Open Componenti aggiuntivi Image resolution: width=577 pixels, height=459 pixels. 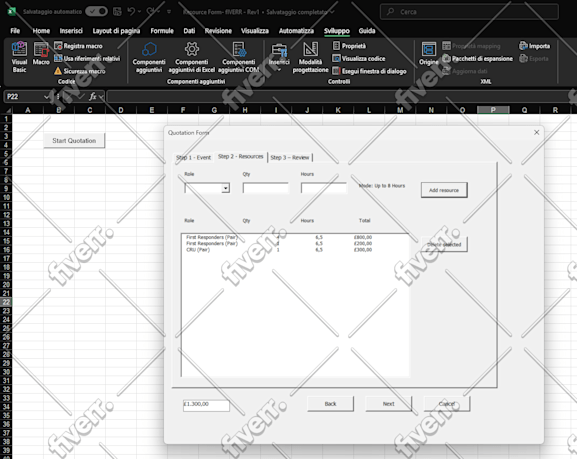click(x=149, y=57)
